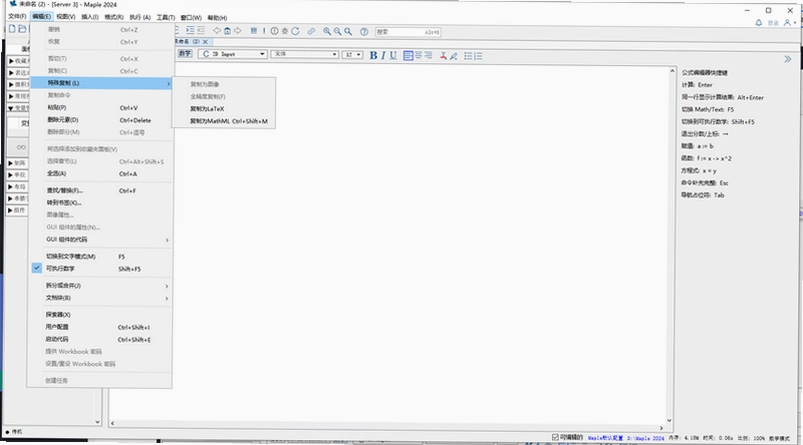
Task: Click the home navigation icon in toolbar
Action: pyautogui.click(x=227, y=31)
